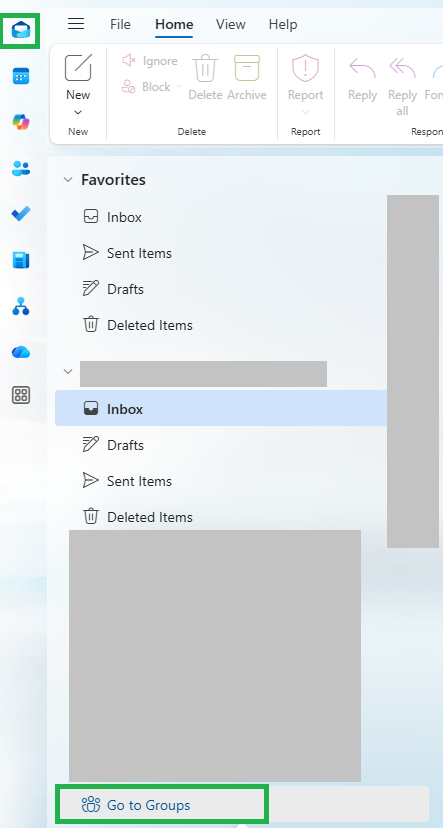Viewport: 443px width, 828px height.
Task: Click the Favorites section heading
Action: point(113,180)
